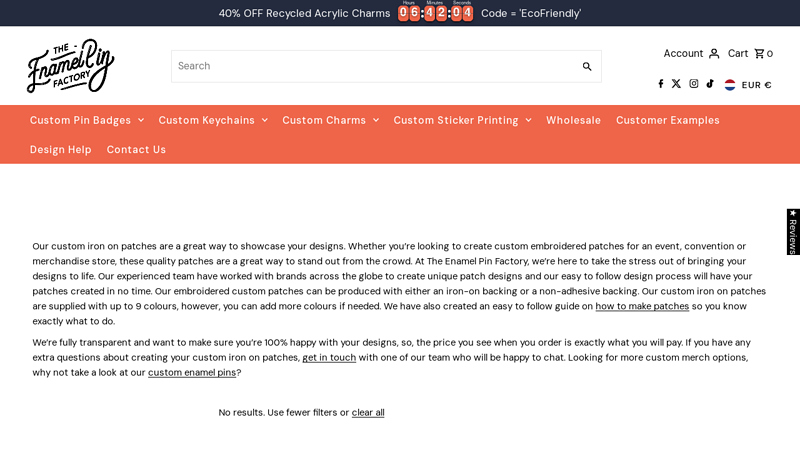The width and height of the screenshot is (800, 450).
Task: Click the Account text link
Action: coord(683,54)
